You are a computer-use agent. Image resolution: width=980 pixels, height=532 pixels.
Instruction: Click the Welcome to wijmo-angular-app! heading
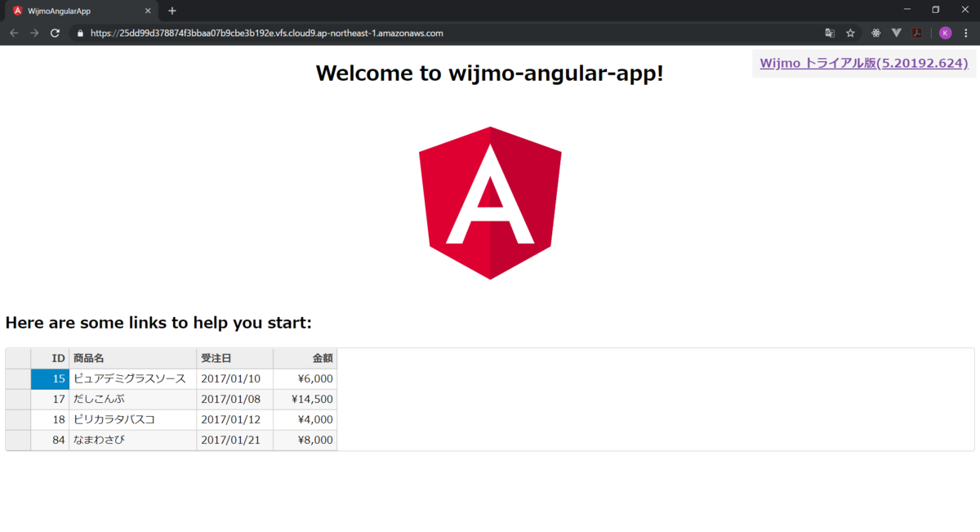490,74
